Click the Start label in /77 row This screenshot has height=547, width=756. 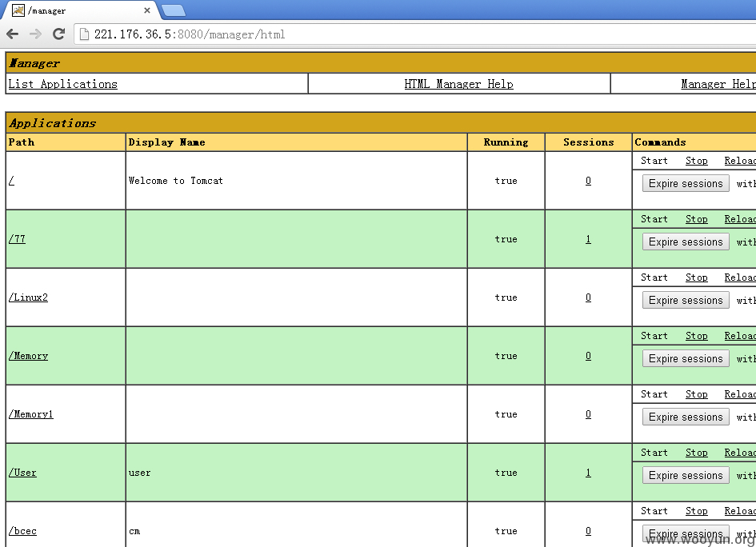tap(654, 219)
